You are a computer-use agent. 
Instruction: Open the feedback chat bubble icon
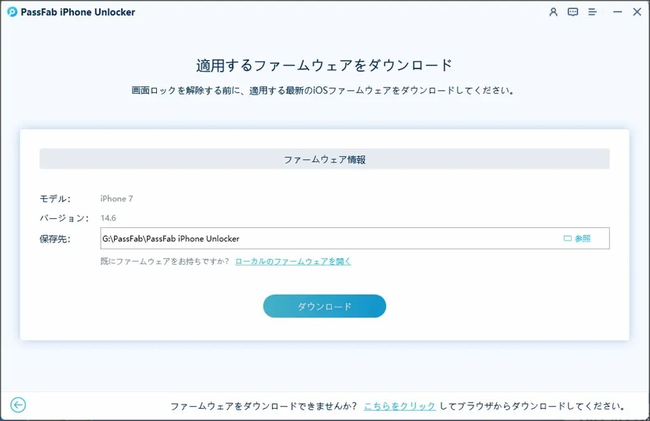(x=573, y=12)
